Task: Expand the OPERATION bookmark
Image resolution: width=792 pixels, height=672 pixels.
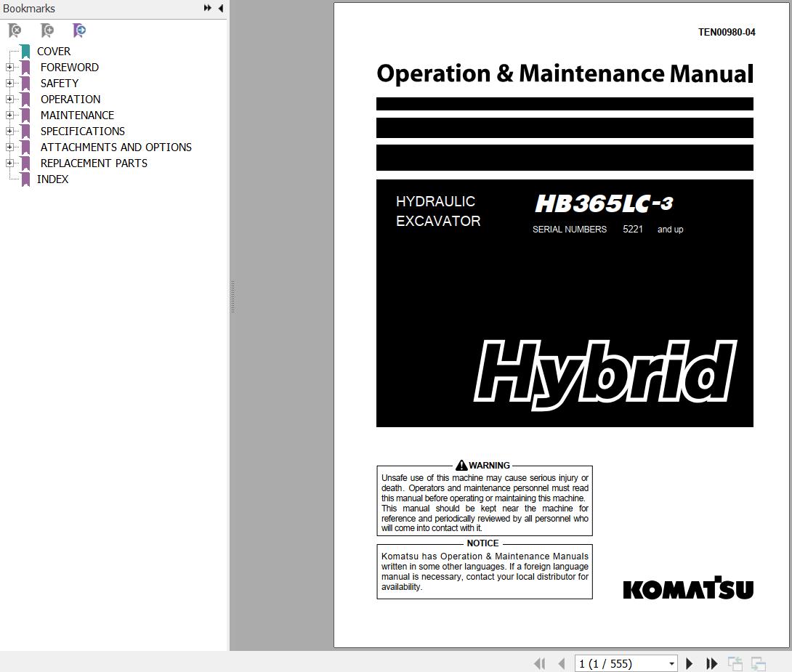Action: (x=9, y=99)
